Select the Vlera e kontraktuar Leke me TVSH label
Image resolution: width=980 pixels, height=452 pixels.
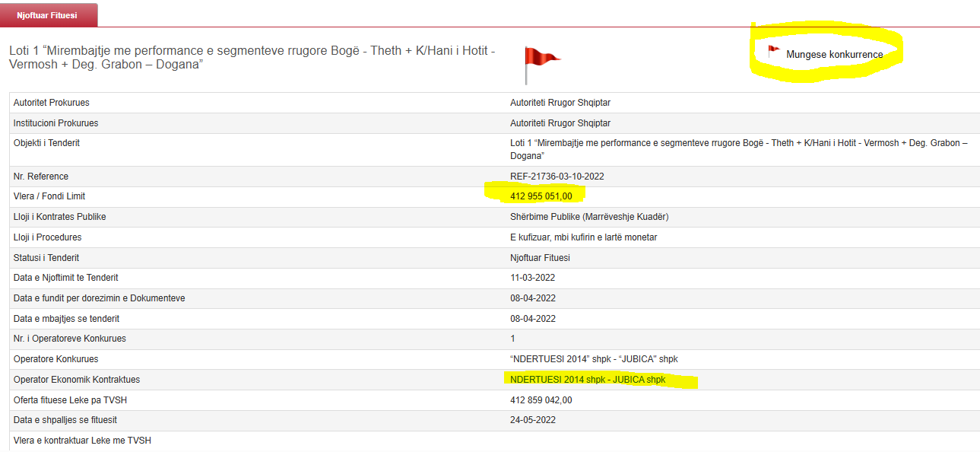(x=82, y=441)
